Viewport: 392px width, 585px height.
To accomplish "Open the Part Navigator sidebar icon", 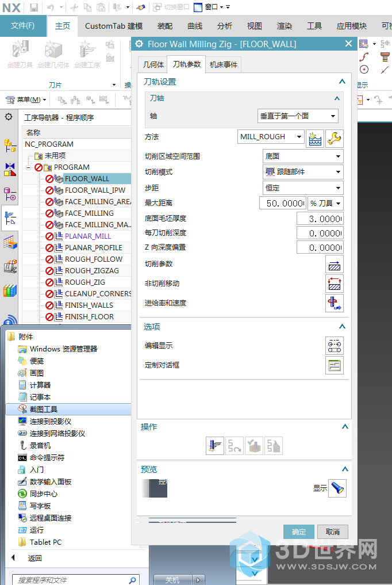I will pos(10,194).
